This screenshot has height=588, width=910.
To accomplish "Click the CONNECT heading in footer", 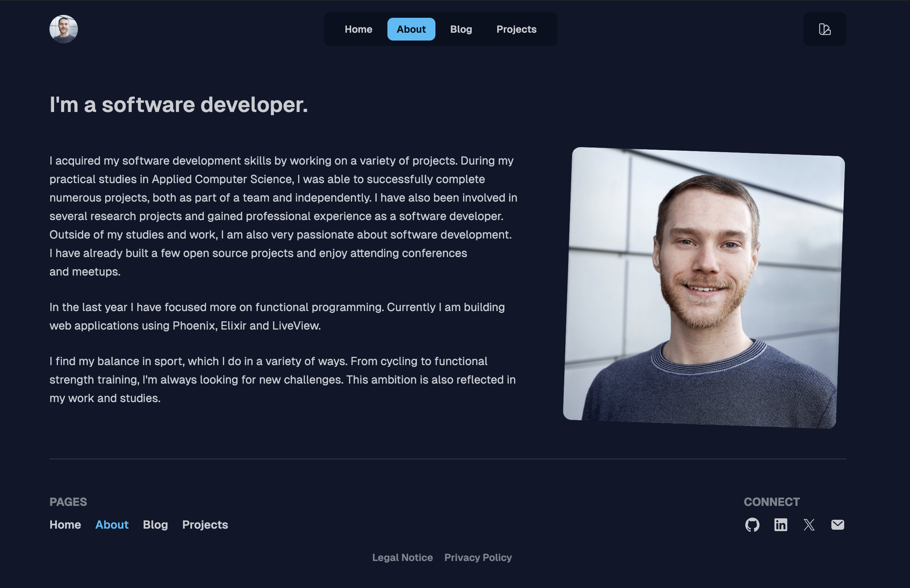I will 771,502.
